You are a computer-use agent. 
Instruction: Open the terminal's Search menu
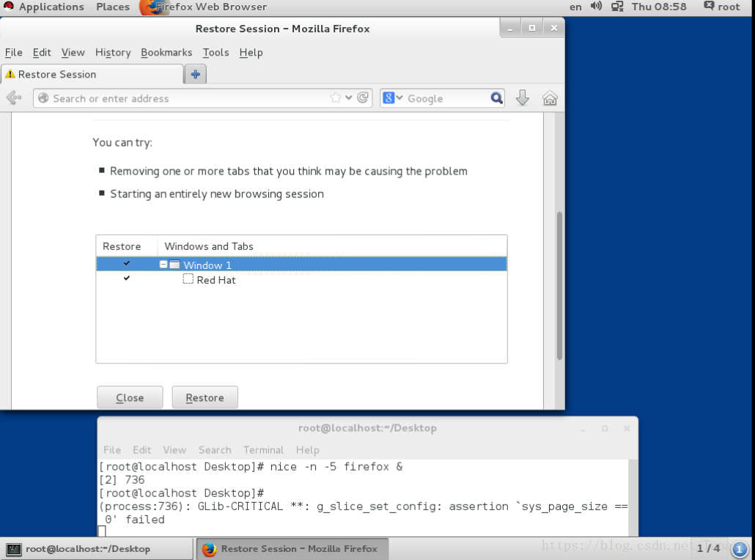point(215,450)
